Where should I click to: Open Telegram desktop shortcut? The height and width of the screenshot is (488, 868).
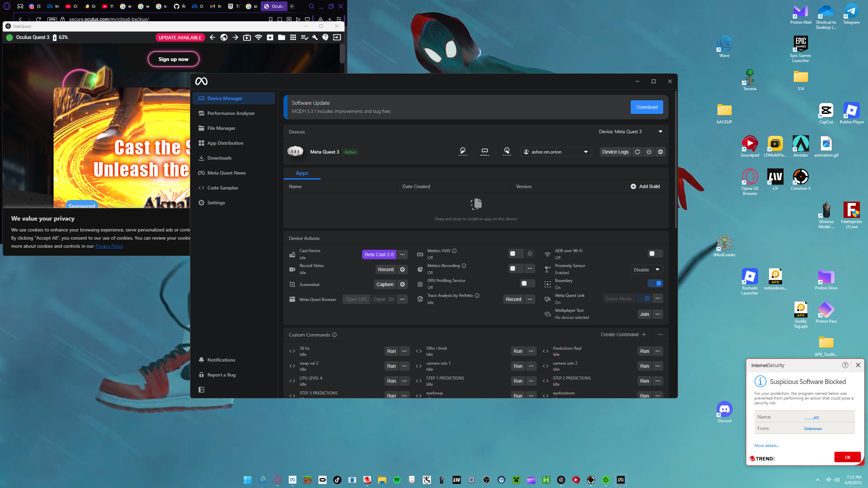click(851, 14)
